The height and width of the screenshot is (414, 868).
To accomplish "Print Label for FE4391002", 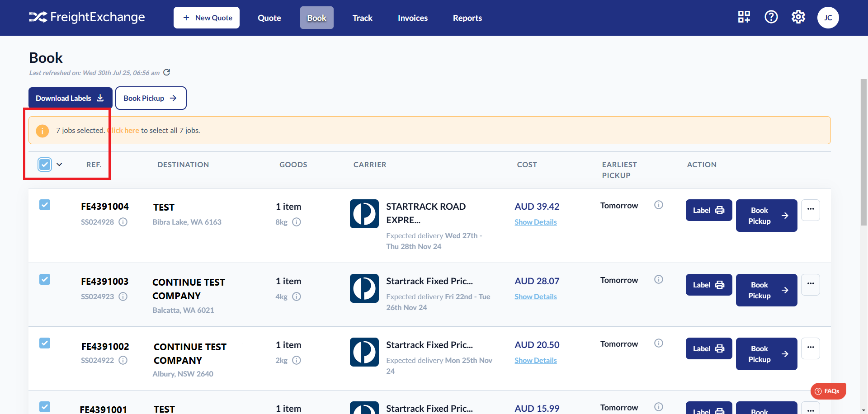I will pos(709,348).
